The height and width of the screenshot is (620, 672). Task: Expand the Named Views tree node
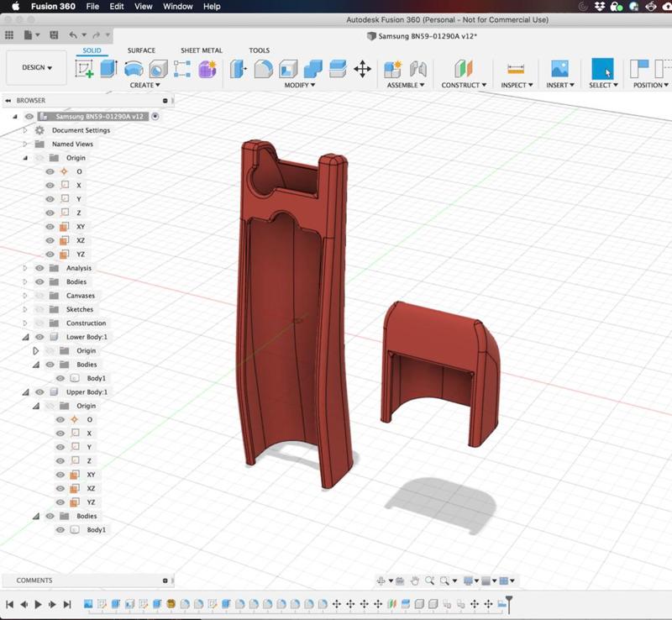coord(25,144)
